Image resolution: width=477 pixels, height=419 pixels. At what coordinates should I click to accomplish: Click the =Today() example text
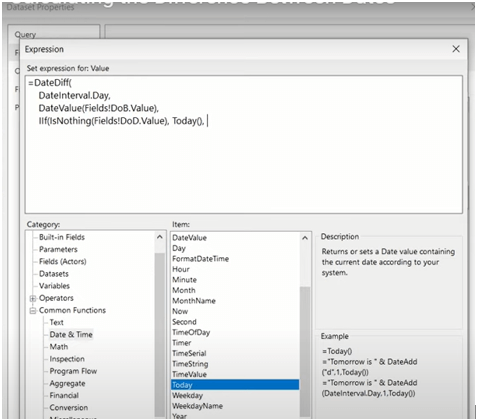[x=337, y=351]
